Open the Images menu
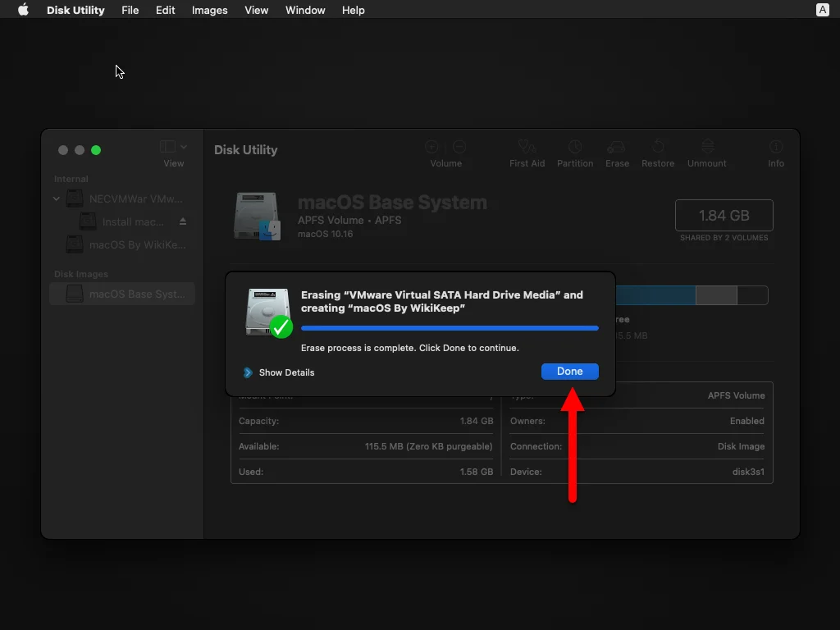Screen dimensions: 840x630 [x=209, y=10]
